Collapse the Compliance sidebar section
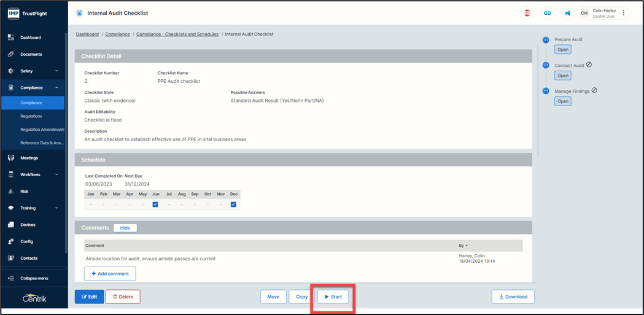644x315 pixels. (56, 88)
